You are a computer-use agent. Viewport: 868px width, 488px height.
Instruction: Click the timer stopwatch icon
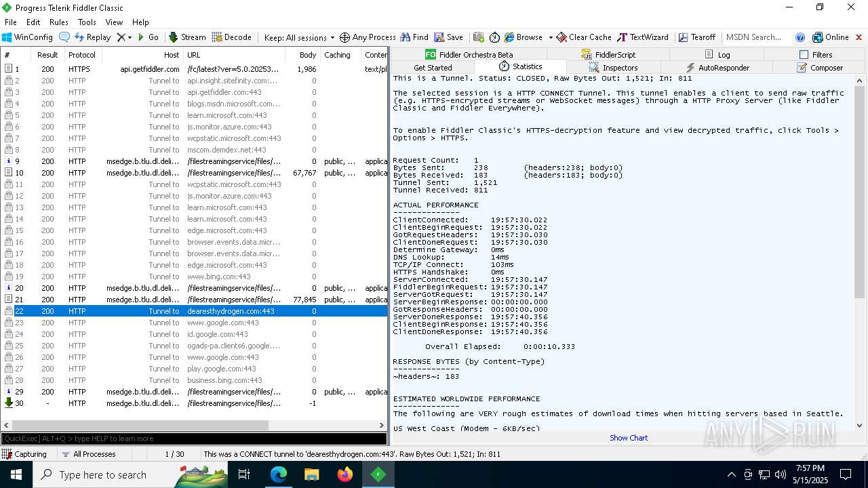tap(494, 37)
